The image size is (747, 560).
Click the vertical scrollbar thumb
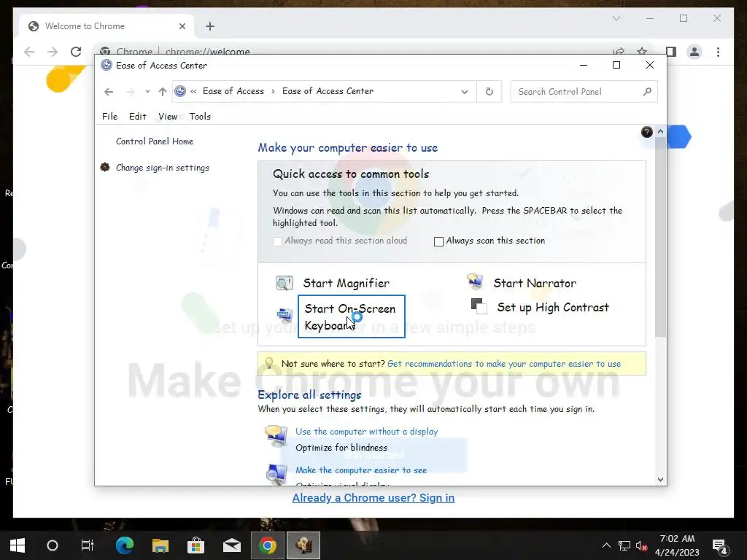click(660, 237)
